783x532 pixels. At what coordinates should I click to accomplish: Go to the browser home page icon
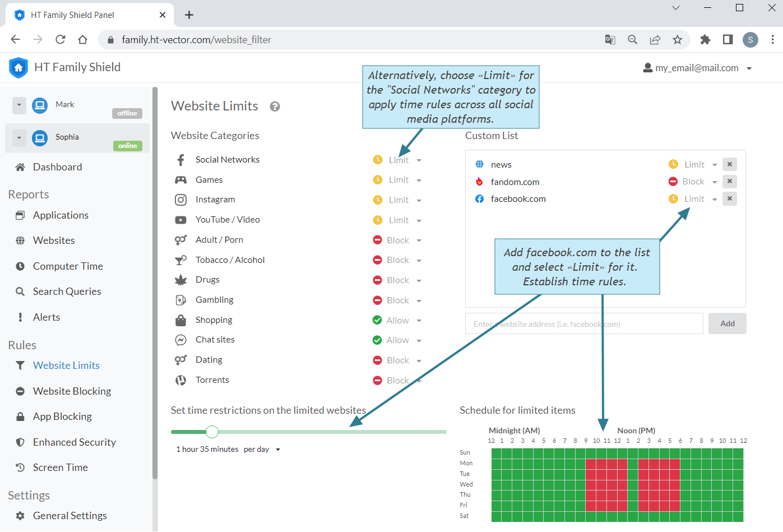pos(82,39)
